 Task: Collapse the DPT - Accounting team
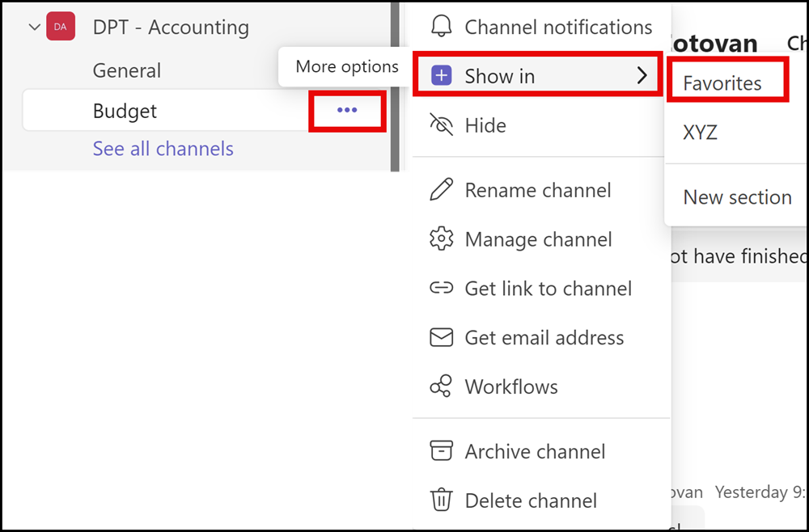(33, 27)
